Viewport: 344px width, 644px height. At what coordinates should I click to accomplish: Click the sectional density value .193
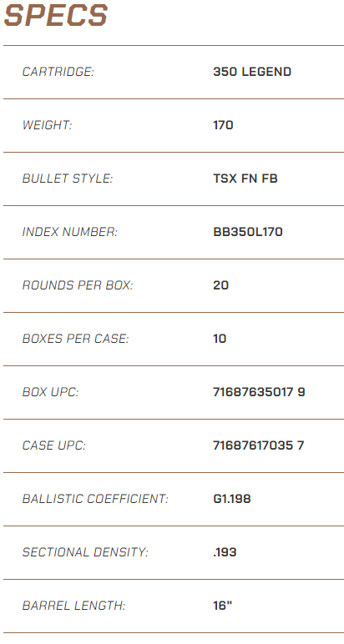pyautogui.click(x=225, y=552)
